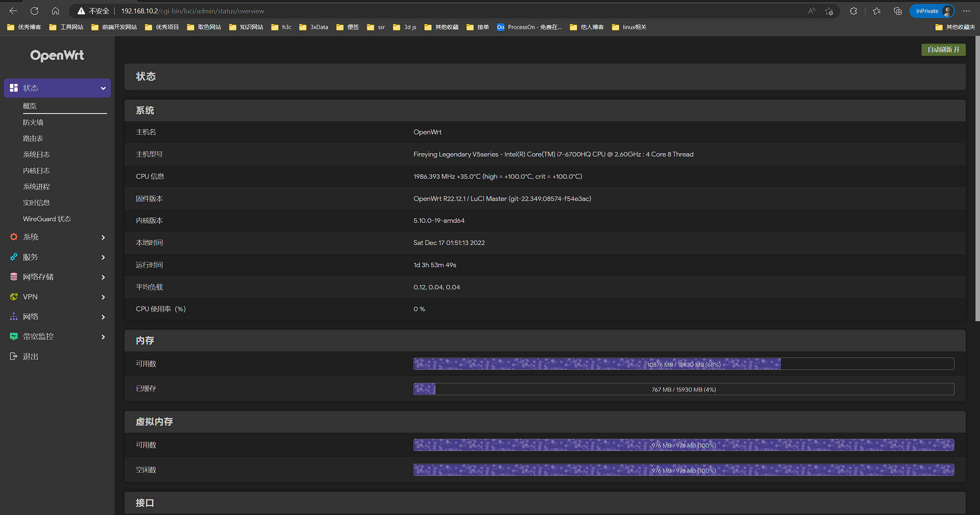Image resolution: width=980 pixels, height=515 pixels.
Task: Click the browser address bar URL
Action: (192, 11)
